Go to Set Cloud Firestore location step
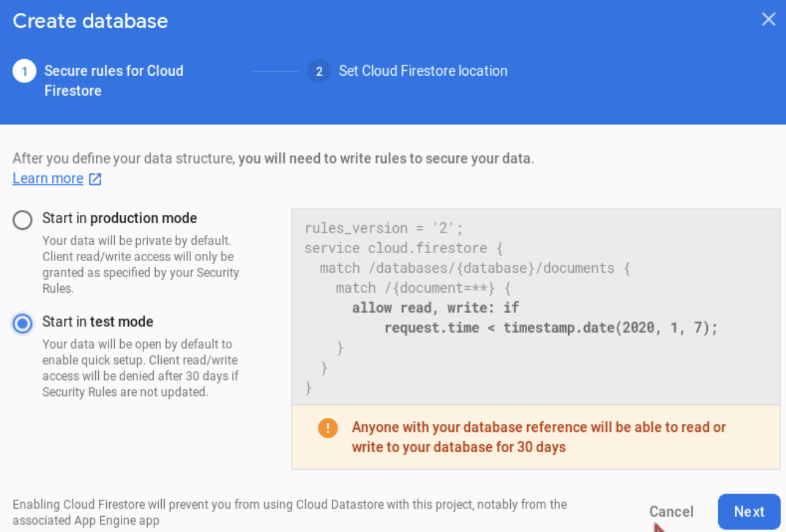The width and height of the screenshot is (786, 532). 423,71
